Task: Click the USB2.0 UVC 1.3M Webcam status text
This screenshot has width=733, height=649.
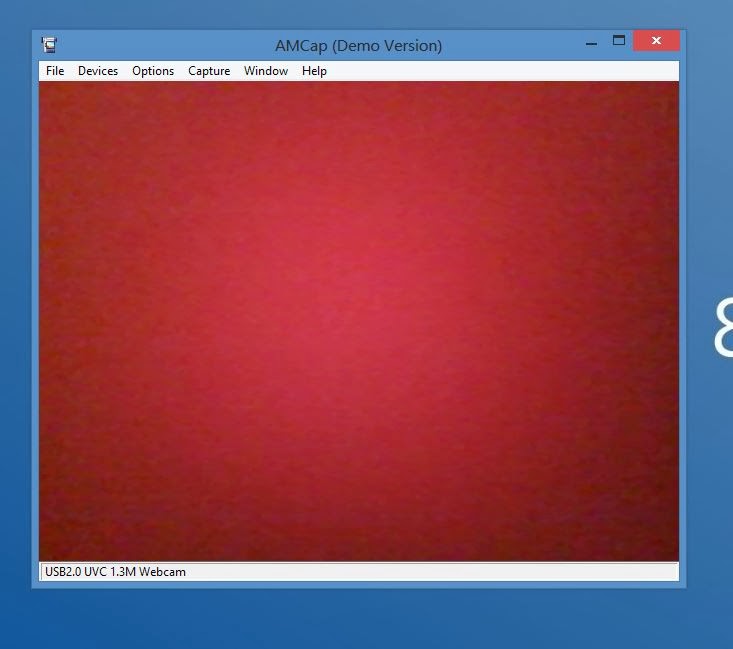Action: click(x=115, y=572)
